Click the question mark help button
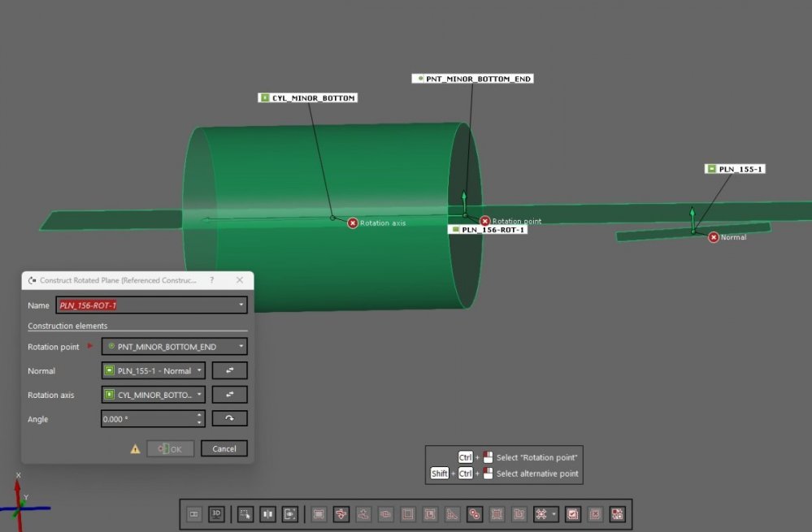The width and height of the screenshot is (812, 532). coord(211,280)
